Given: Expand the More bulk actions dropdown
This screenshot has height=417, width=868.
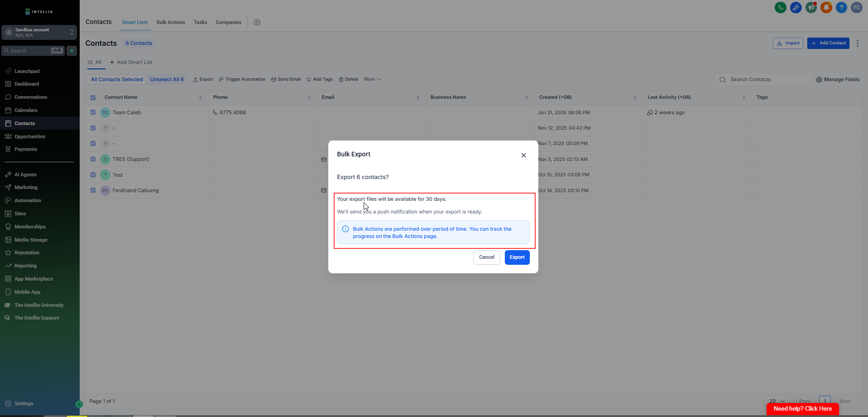Looking at the screenshot, I should (x=373, y=79).
